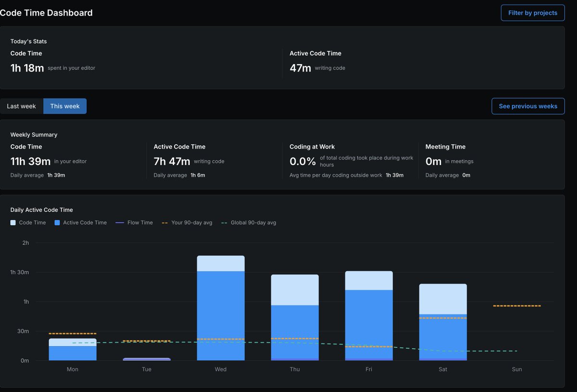This screenshot has height=392, width=577.
Task: Click the 47m active code time value
Action: pyautogui.click(x=301, y=68)
